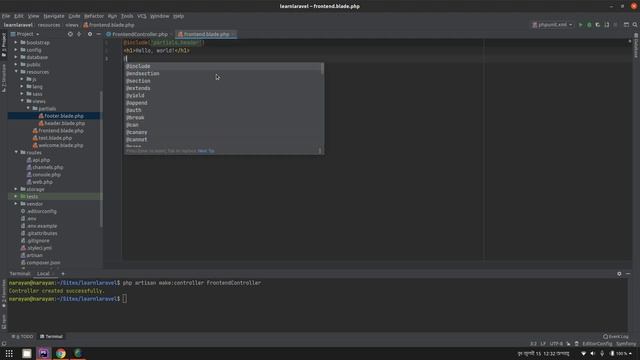Expand the database folder

16,57
